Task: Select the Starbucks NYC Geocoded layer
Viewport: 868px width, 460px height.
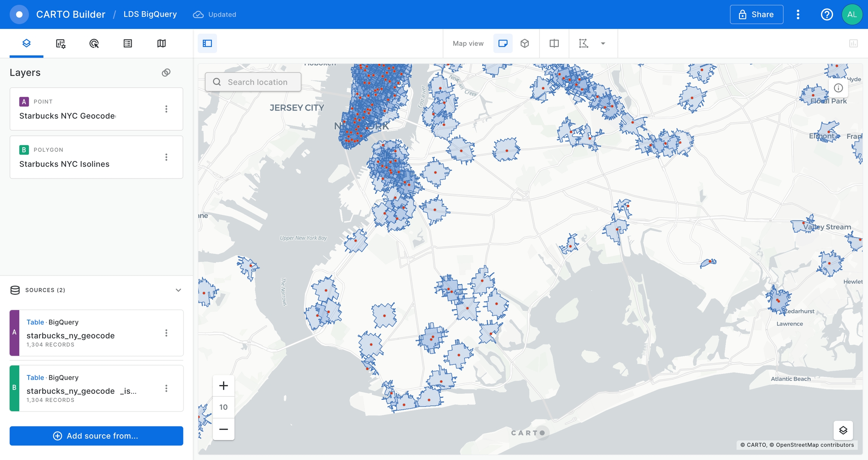Action: coord(96,109)
